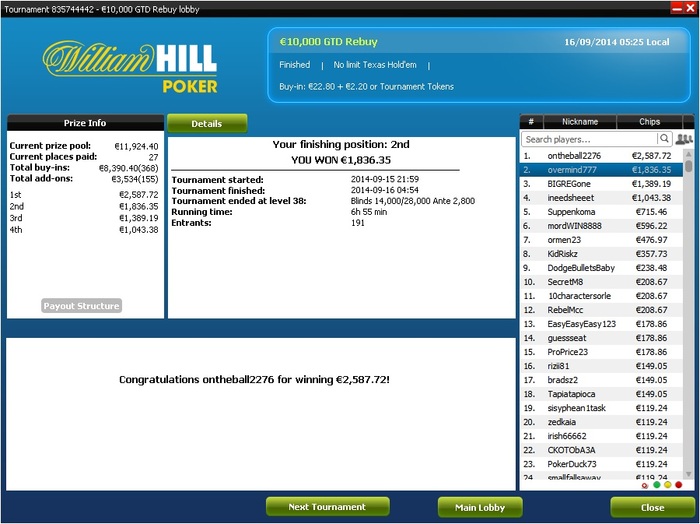
Task: Select player 10charactersorle row
Action: click(601, 296)
